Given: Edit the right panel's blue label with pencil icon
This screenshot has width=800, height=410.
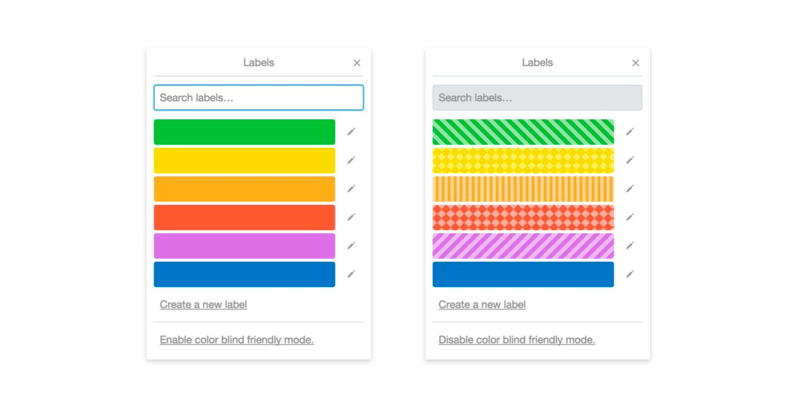Looking at the screenshot, I should click(x=630, y=274).
